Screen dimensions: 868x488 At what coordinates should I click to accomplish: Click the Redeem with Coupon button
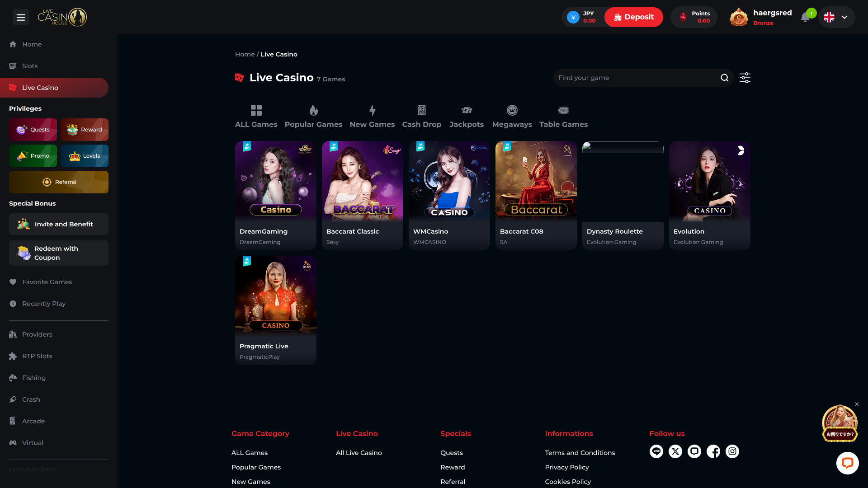click(x=58, y=253)
